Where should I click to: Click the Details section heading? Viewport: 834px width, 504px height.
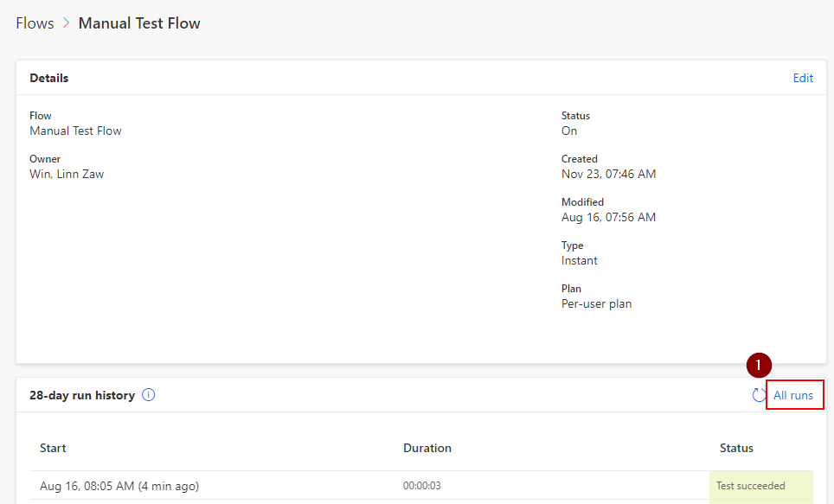(x=49, y=78)
